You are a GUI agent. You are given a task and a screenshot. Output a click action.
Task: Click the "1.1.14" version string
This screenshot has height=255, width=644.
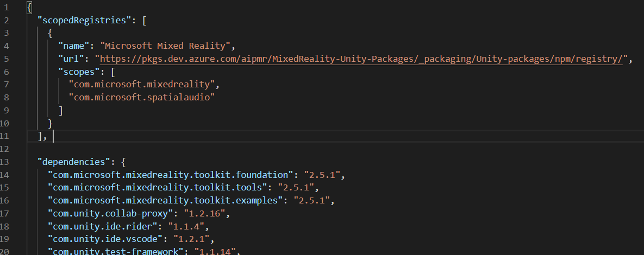[214, 251]
